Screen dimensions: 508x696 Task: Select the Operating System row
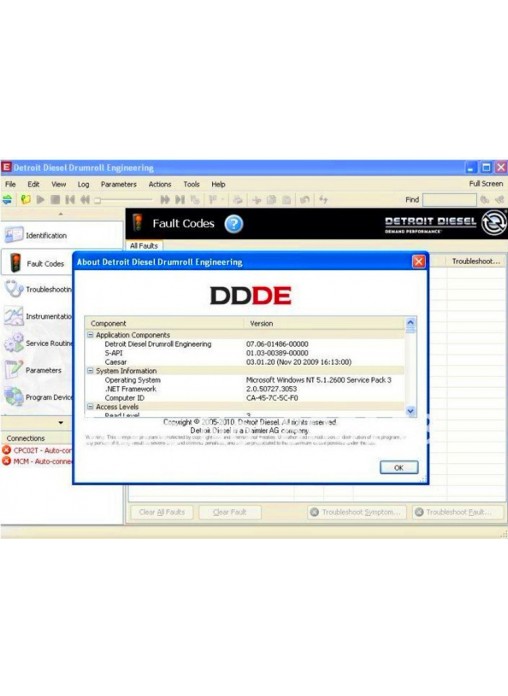pyautogui.click(x=245, y=380)
